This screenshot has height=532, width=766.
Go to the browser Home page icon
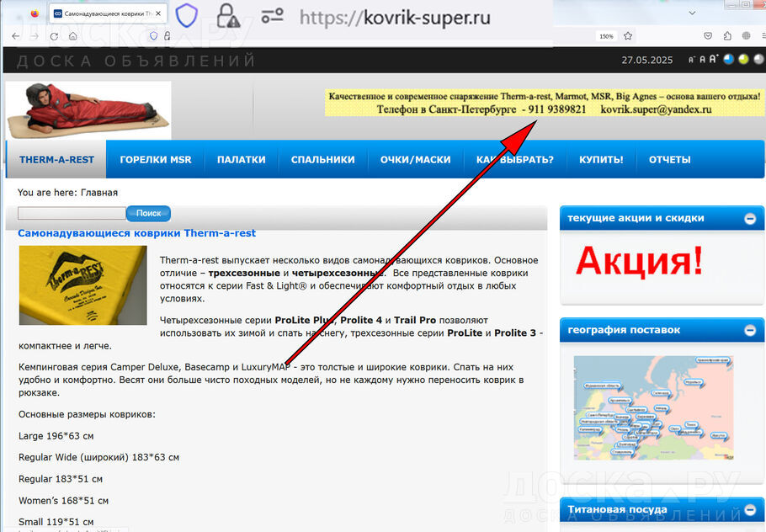[x=73, y=36]
